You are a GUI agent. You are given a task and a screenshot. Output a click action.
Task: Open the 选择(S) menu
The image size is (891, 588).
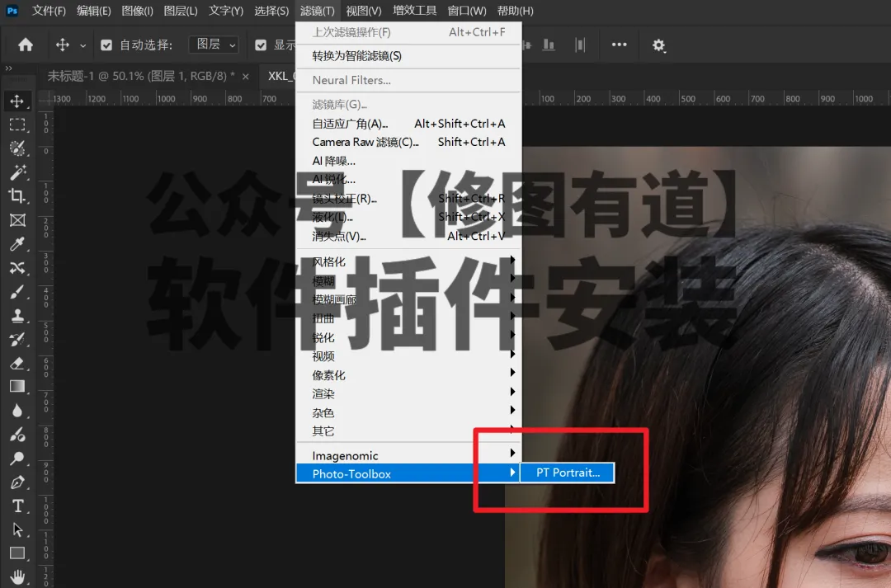[271, 11]
